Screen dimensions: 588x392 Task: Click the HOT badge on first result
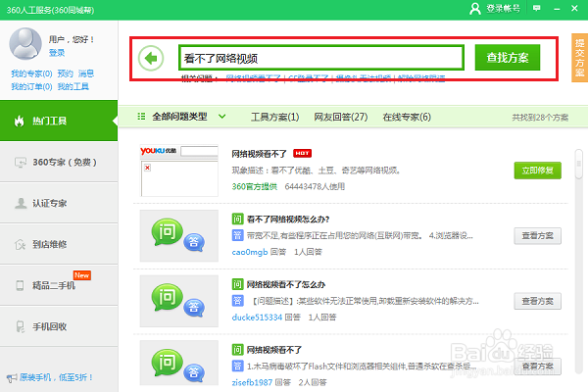tap(302, 153)
